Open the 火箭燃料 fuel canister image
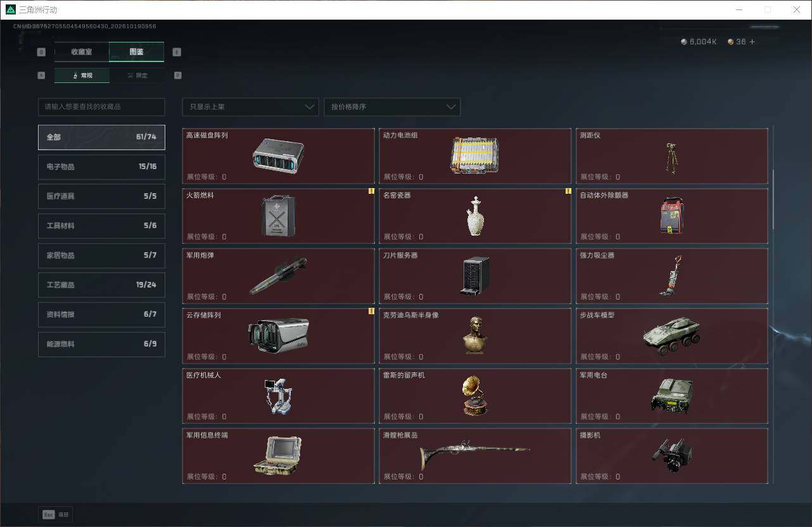 (x=279, y=215)
